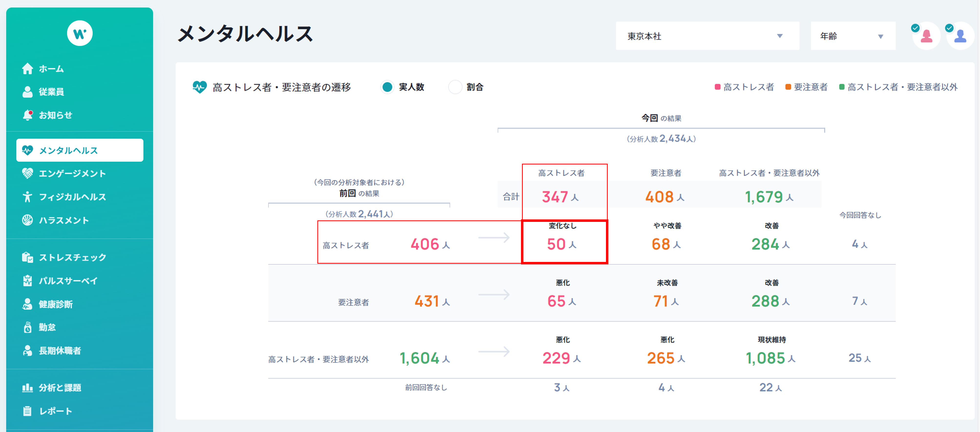
Task: Click the お知らせ bell icon
Action: point(27,115)
